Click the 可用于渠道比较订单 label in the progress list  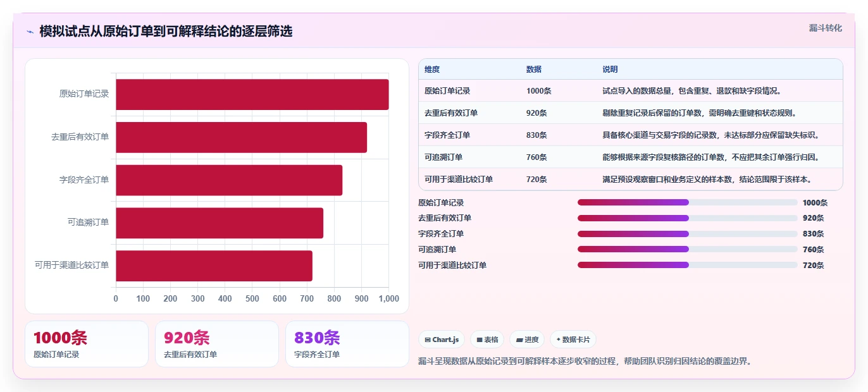452,266
